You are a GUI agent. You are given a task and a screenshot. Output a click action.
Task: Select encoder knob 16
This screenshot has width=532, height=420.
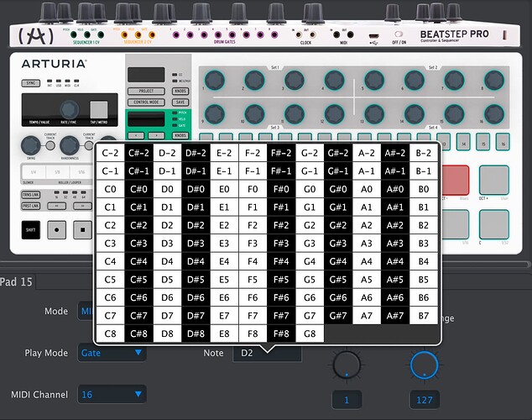pos(494,114)
